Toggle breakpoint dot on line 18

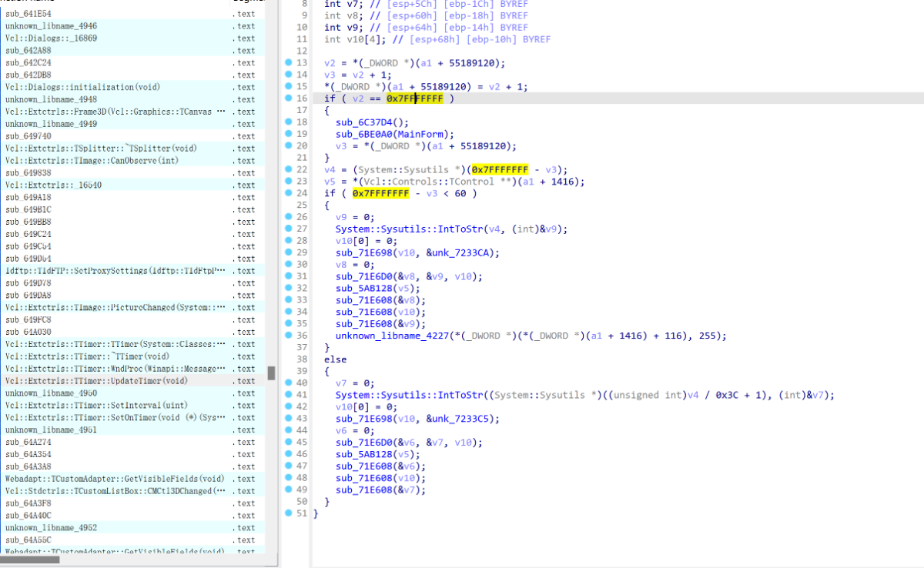(x=288, y=122)
